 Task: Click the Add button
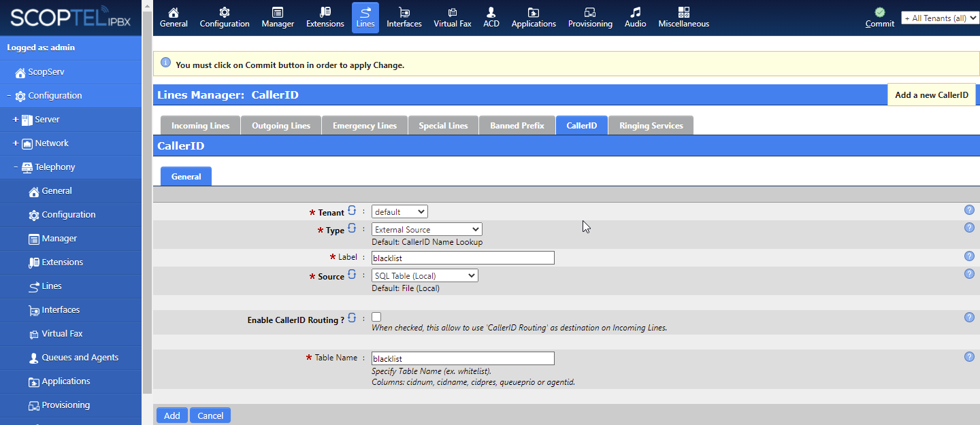click(172, 415)
